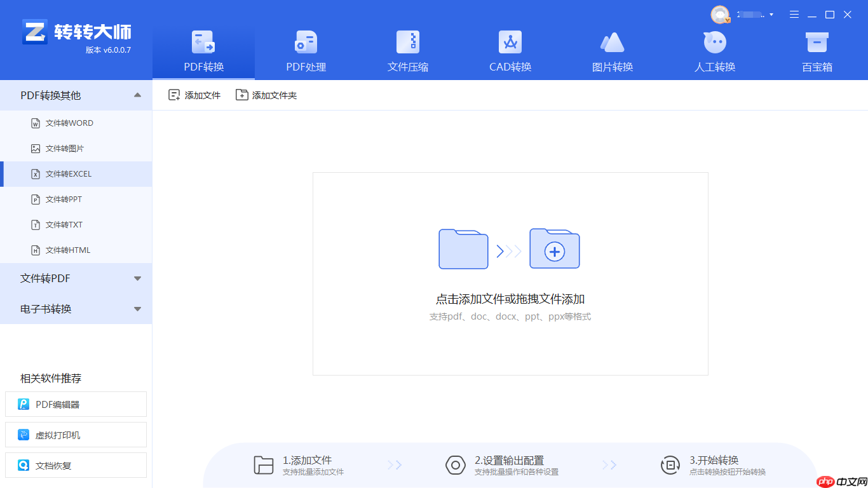The height and width of the screenshot is (488, 868).
Task: Select 文件转TXT in sidebar
Action: click(76, 225)
